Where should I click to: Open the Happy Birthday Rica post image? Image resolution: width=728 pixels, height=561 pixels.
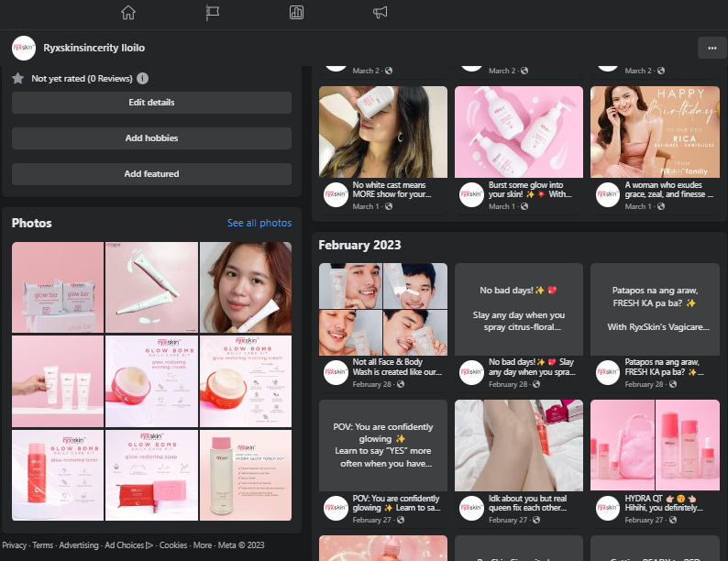tap(655, 132)
